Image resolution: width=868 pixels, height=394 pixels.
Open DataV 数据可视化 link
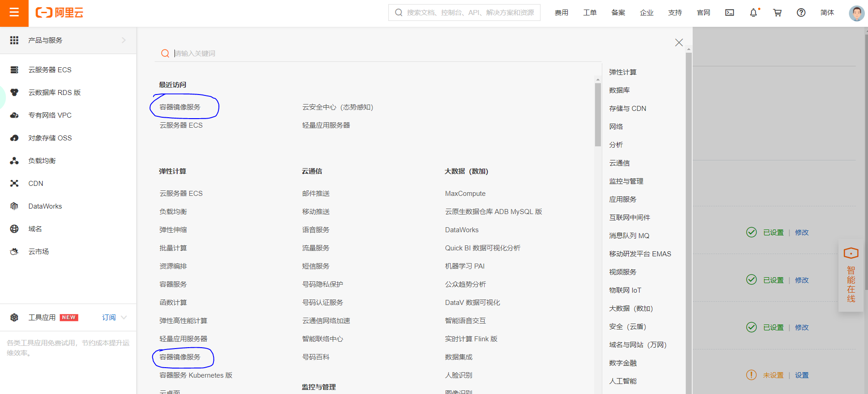(x=472, y=303)
